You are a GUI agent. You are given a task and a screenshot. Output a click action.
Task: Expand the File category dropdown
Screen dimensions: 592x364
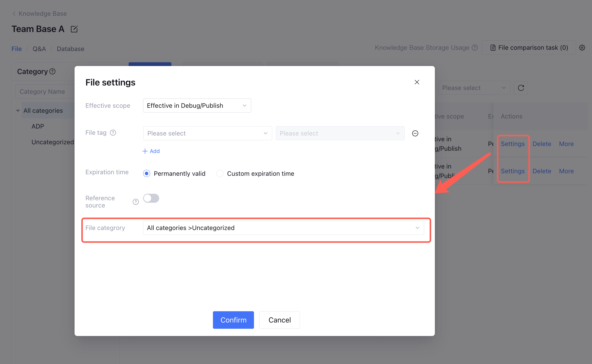[x=283, y=228]
